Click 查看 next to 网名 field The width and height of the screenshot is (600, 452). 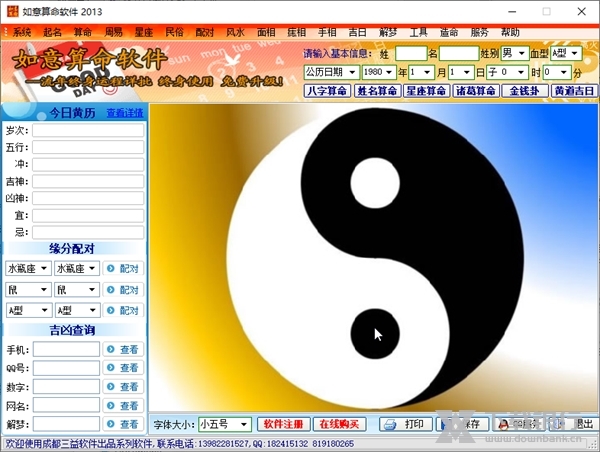click(123, 405)
